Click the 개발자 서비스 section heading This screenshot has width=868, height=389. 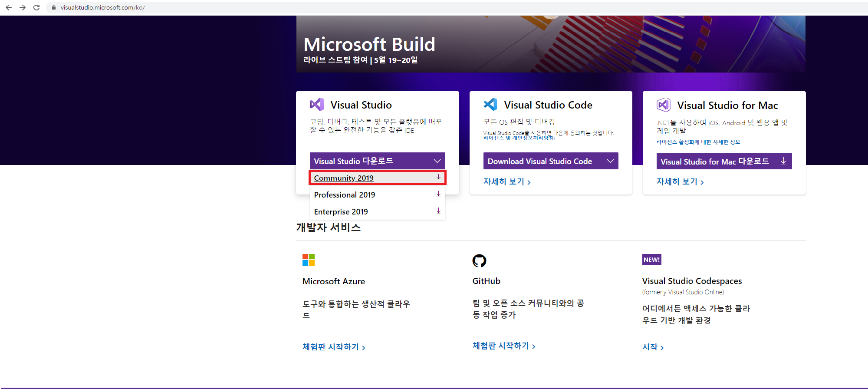(329, 227)
